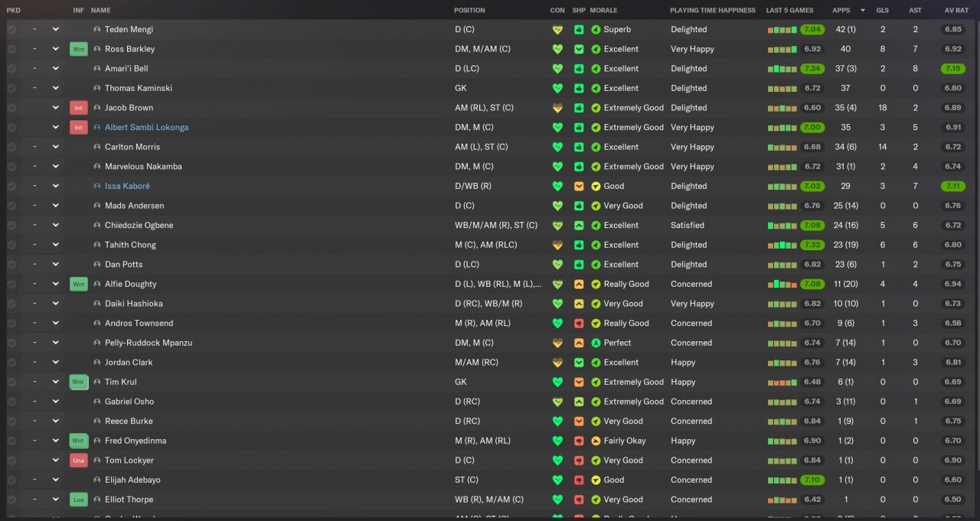Sort by the GLS column header
The image size is (980, 521).
coord(883,11)
